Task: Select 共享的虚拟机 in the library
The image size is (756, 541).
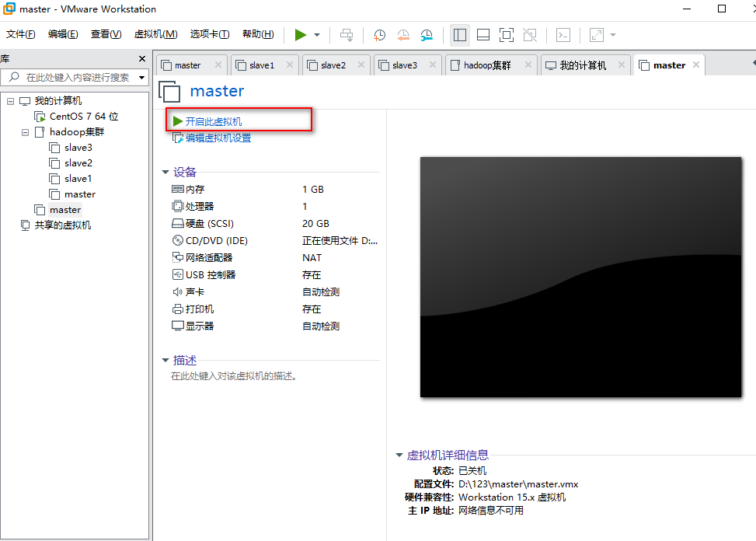Action: [x=56, y=225]
